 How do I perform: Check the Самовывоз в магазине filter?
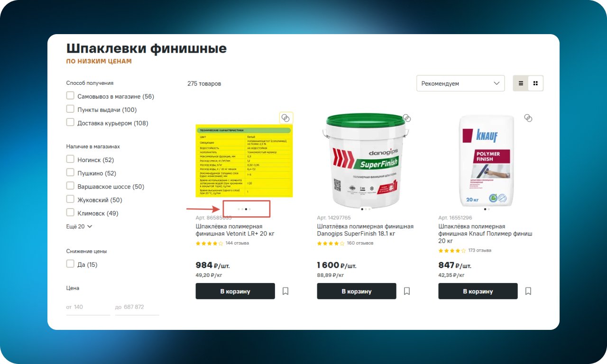click(x=70, y=96)
